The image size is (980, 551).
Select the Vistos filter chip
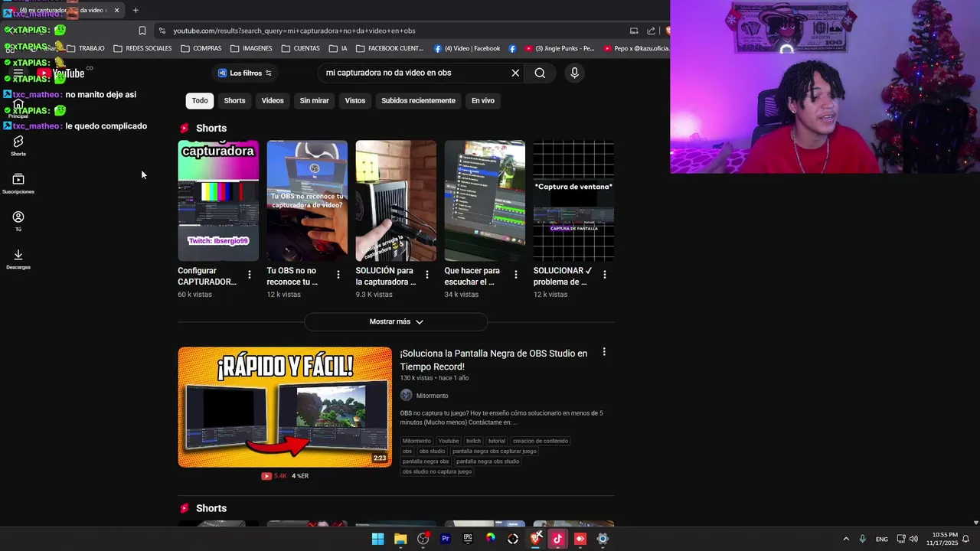point(355,100)
